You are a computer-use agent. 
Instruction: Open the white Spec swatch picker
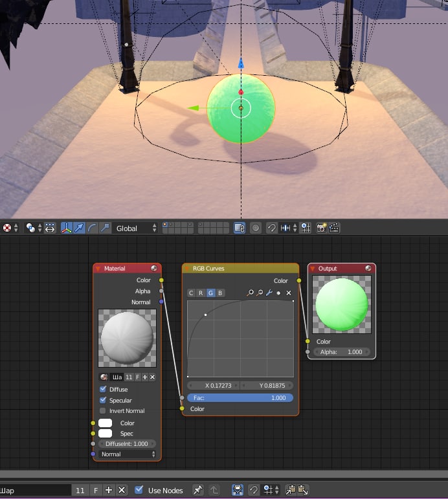[x=106, y=434]
